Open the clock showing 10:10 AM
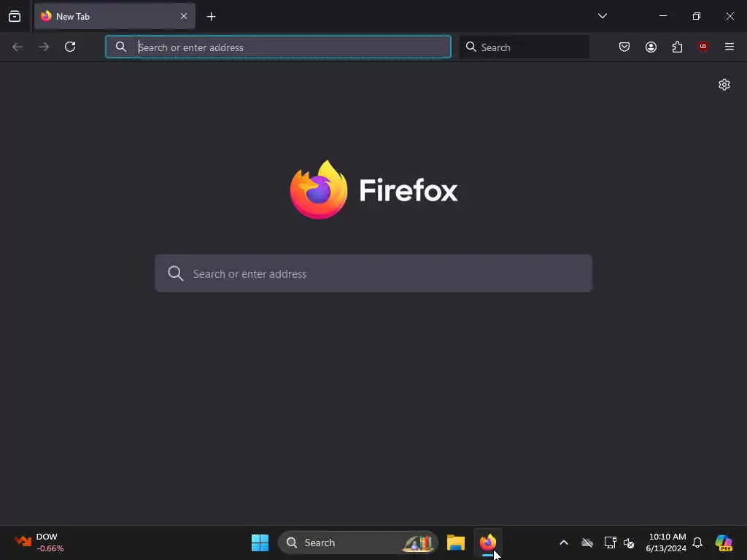This screenshot has height=560, width=747. pyautogui.click(x=667, y=542)
